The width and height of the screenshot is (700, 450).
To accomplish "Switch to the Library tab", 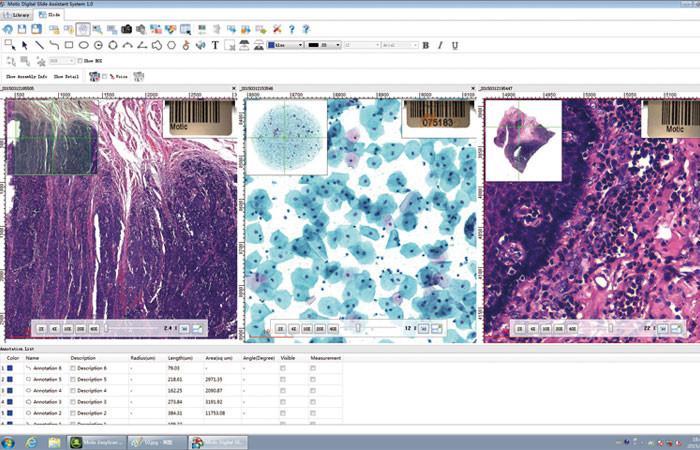I will (19, 16).
